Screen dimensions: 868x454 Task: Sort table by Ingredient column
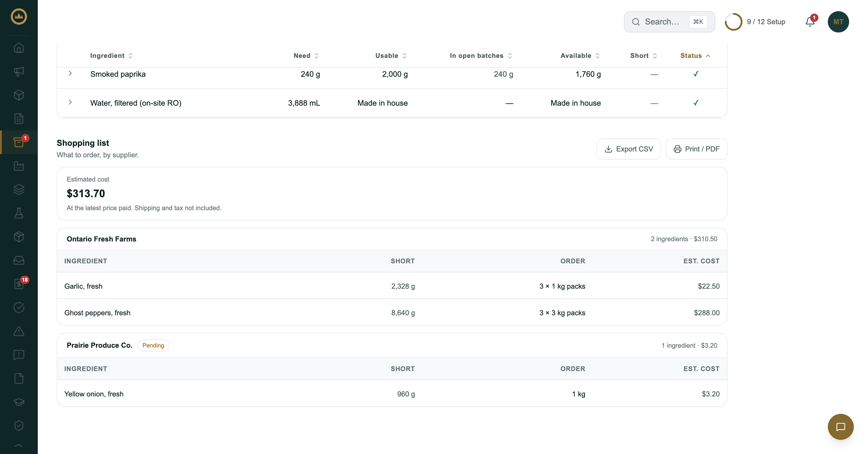tap(111, 55)
